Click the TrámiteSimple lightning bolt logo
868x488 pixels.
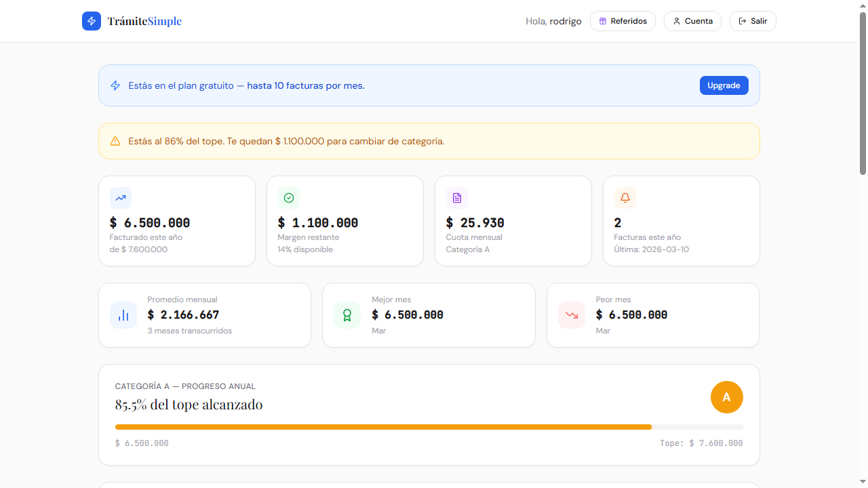tap(92, 21)
